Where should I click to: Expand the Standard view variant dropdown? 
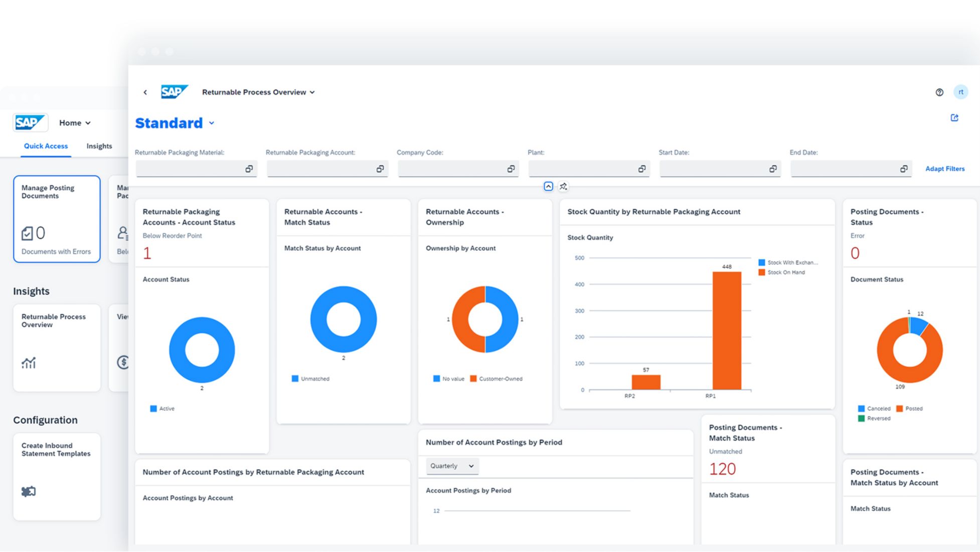point(212,123)
